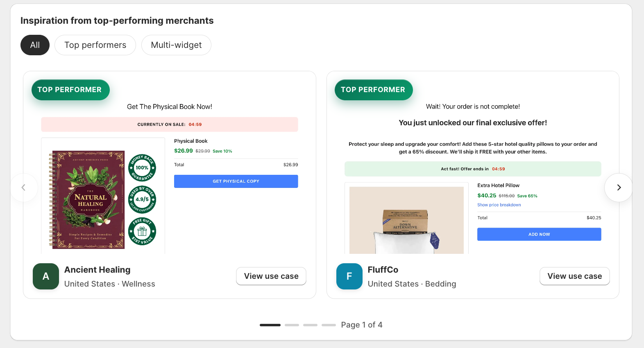Click 'Inspiration from top-performing merchants' heading
The width and height of the screenshot is (644, 348).
click(x=117, y=20)
